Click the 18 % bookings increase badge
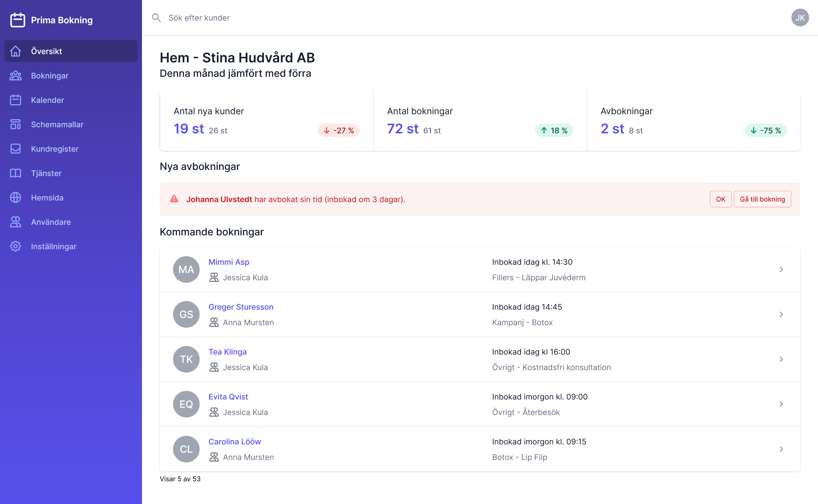This screenshot has height=504, width=818. pos(554,130)
